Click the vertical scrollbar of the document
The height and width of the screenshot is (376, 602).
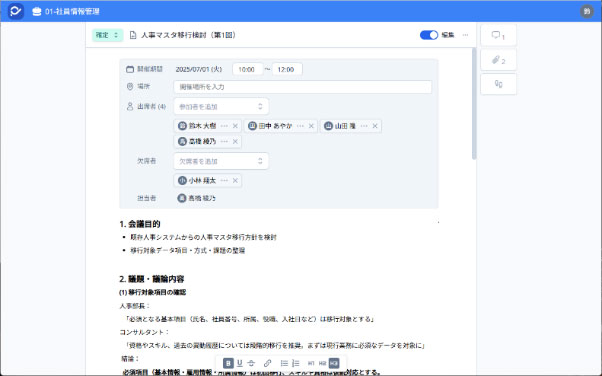click(474, 104)
